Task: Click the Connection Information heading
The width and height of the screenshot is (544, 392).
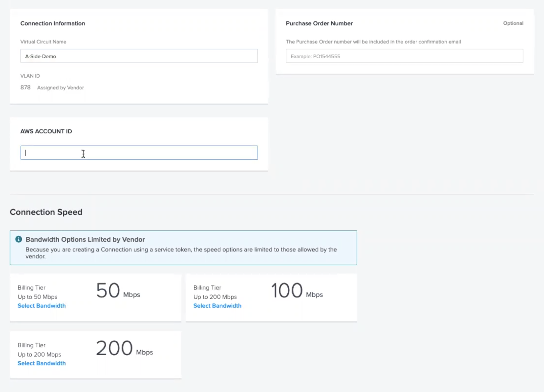Action: coord(52,23)
